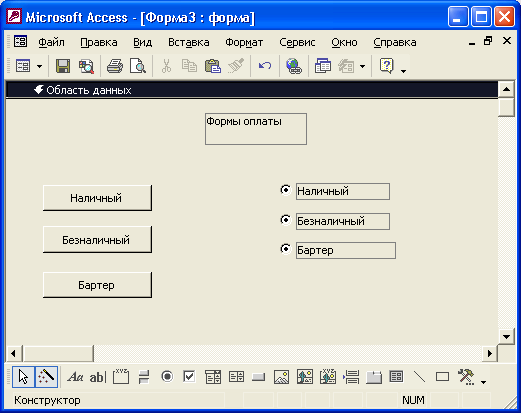Select the Text Box (ab|) tool
Image resolution: width=521 pixels, height=413 pixels.
(x=98, y=377)
